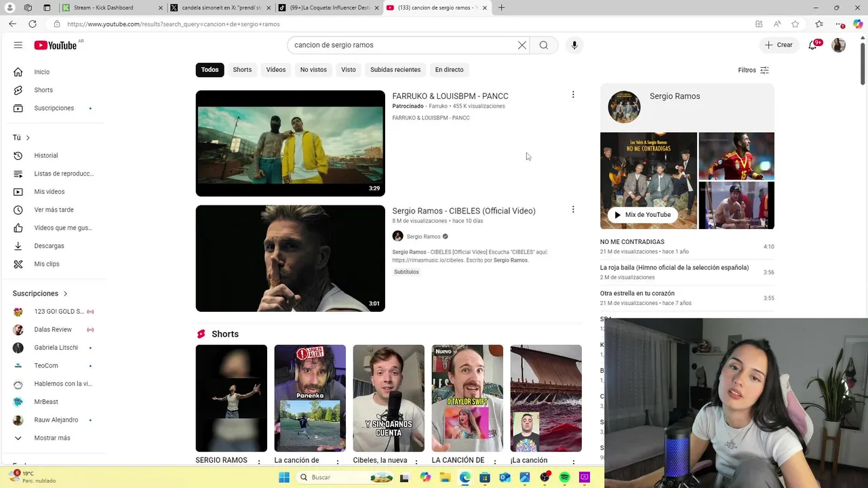Image resolution: width=868 pixels, height=488 pixels.
Task: Clear the search box with the X icon
Action: pyautogui.click(x=522, y=45)
